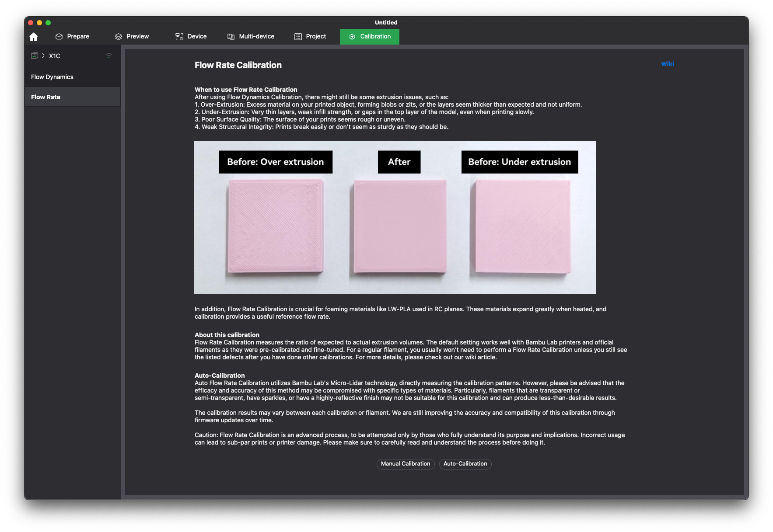Click the Project list icon

[298, 37]
